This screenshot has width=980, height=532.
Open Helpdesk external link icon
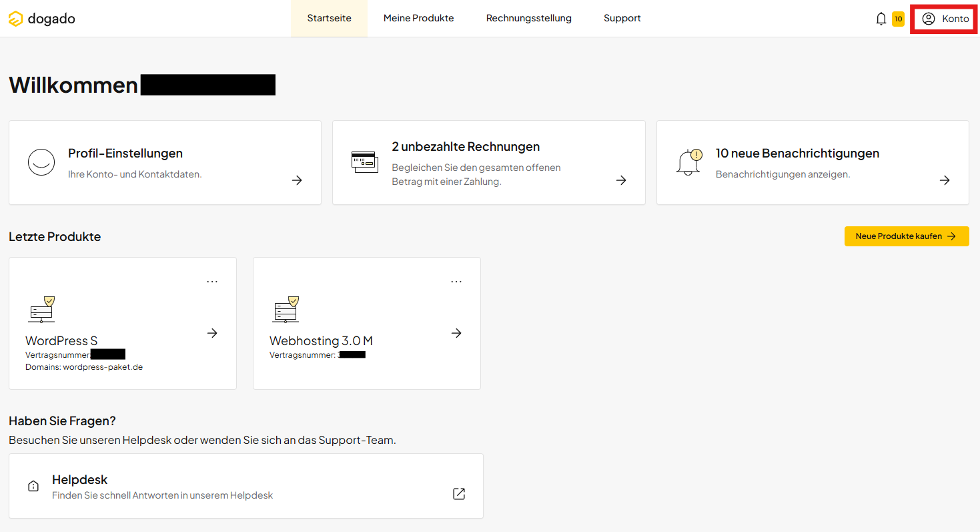459,494
